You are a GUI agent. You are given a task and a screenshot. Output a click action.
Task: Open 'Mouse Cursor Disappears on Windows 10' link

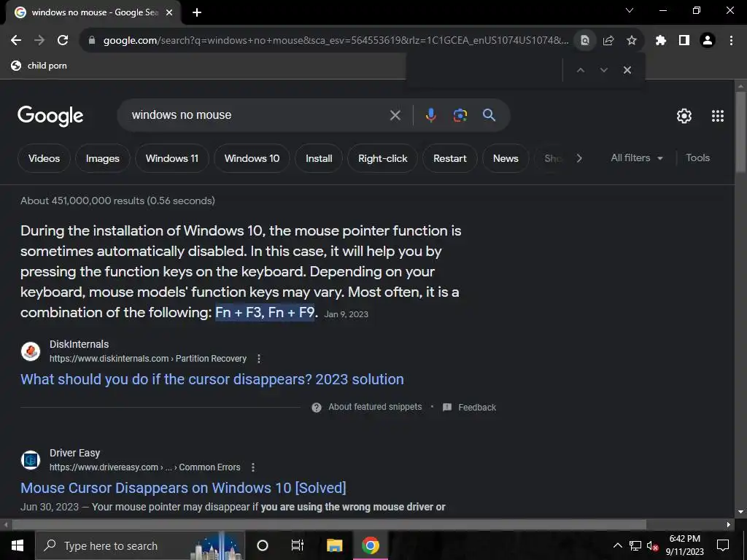(183, 488)
